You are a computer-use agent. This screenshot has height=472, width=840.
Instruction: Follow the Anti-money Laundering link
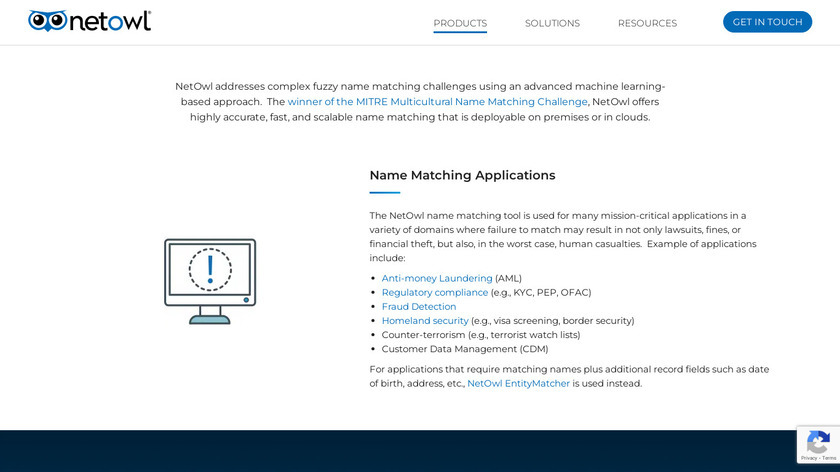point(437,279)
